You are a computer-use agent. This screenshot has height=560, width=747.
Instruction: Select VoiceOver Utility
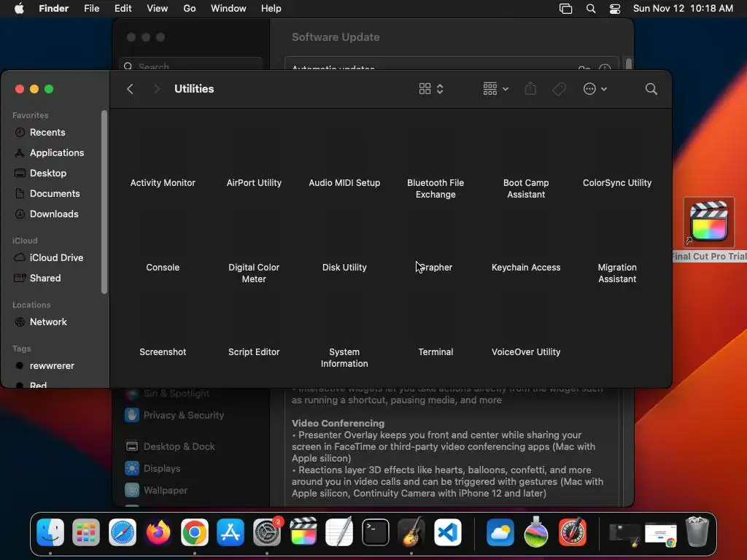tap(526, 352)
